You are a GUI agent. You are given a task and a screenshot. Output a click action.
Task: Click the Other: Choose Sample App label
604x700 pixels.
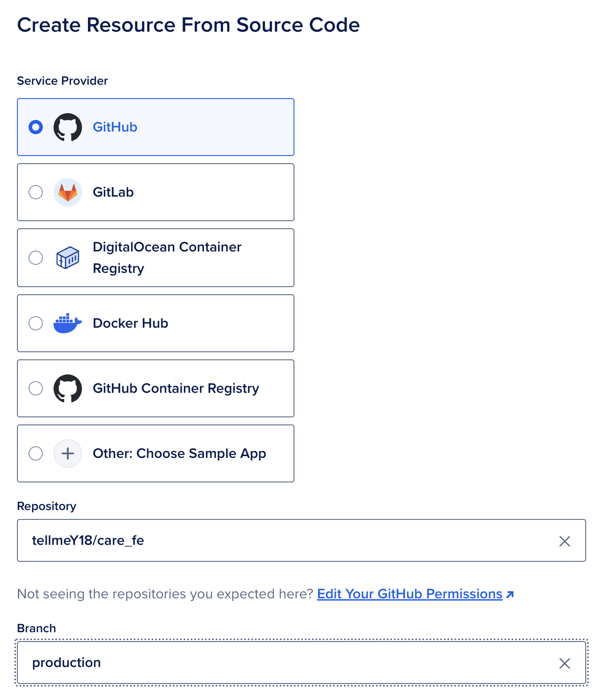(x=179, y=453)
